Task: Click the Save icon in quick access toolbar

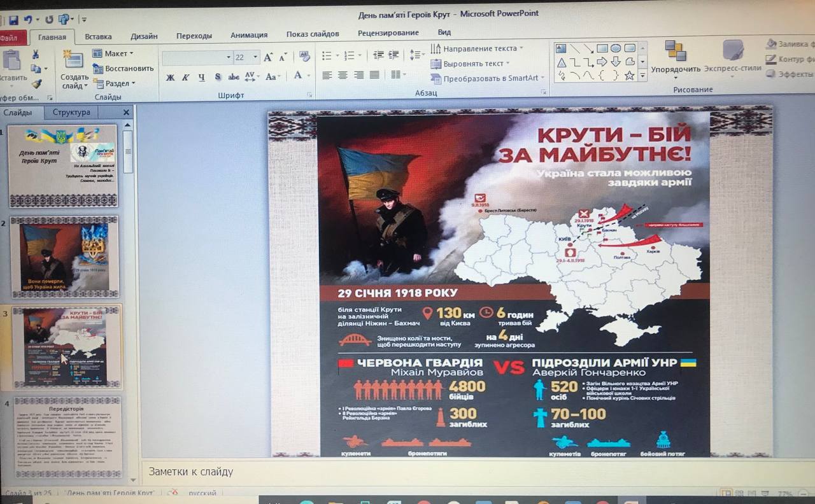Action: pos(13,20)
